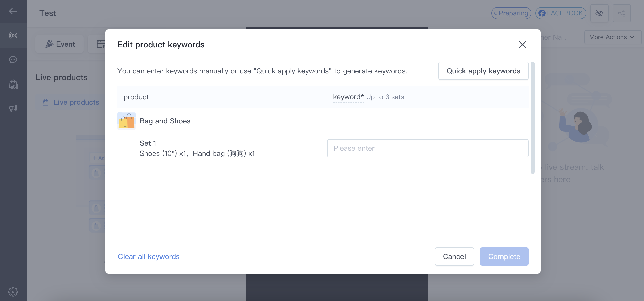
Task: Cancel editing product keywords
Action: [x=454, y=256]
